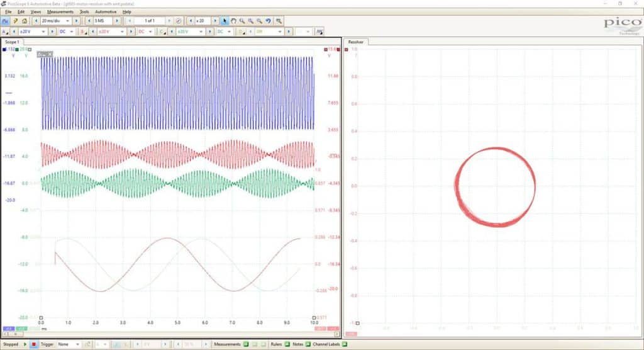The height and width of the screenshot is (350, 644).
Task: Open the File menu
Action: point(8,12)
